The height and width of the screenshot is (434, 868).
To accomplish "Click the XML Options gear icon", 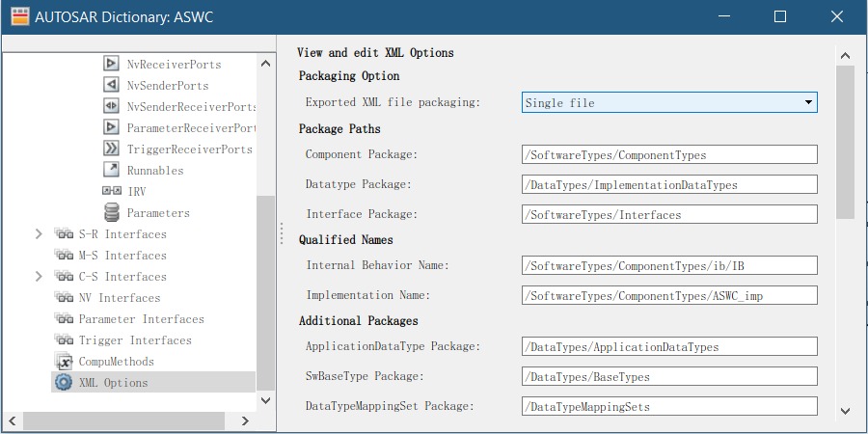I will click(x=64, y=383).
